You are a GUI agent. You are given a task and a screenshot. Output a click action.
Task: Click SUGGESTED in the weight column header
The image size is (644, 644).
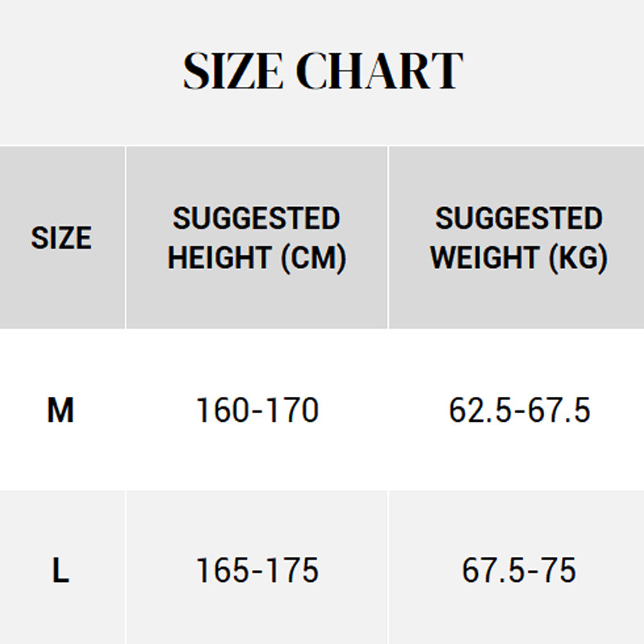(x=519, y=218)
